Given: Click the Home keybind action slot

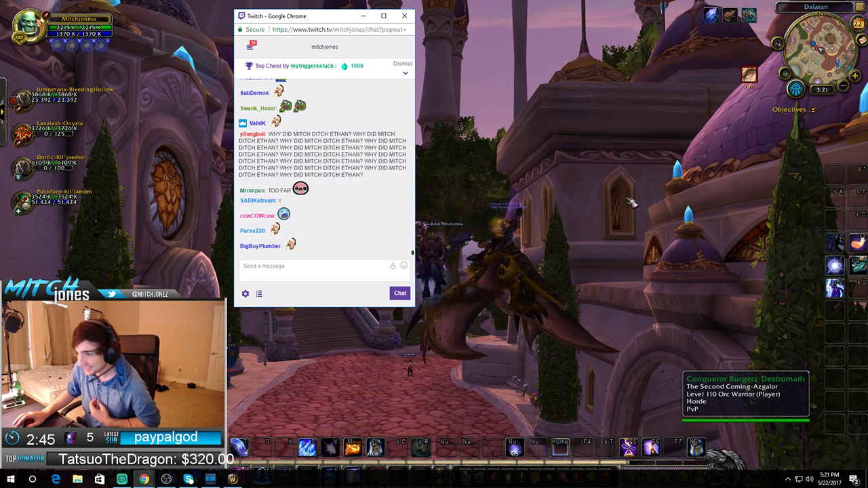Looking at the screenshot, I should click(x=560, y=447).
